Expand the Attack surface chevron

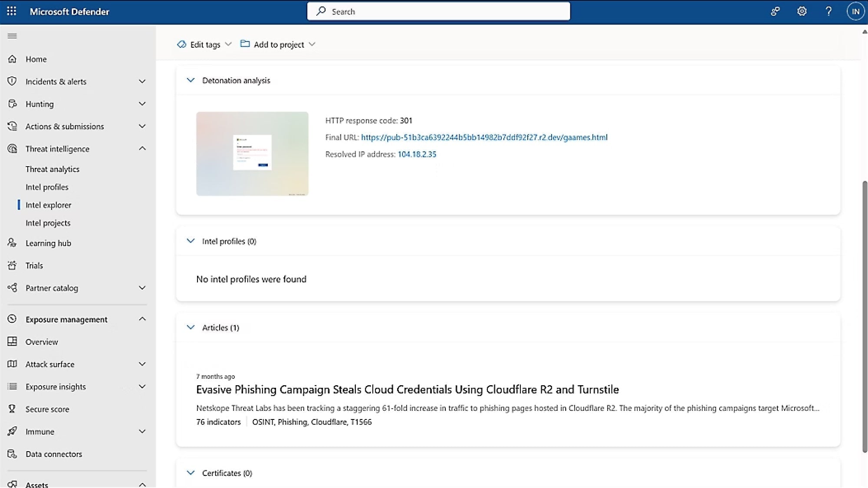142,364
